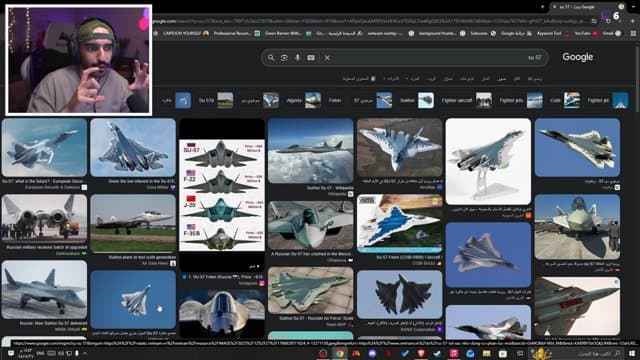Open the Professional Resum bookmark
The width and height of the screenshot is (640, 360).
tap(237, 33)
